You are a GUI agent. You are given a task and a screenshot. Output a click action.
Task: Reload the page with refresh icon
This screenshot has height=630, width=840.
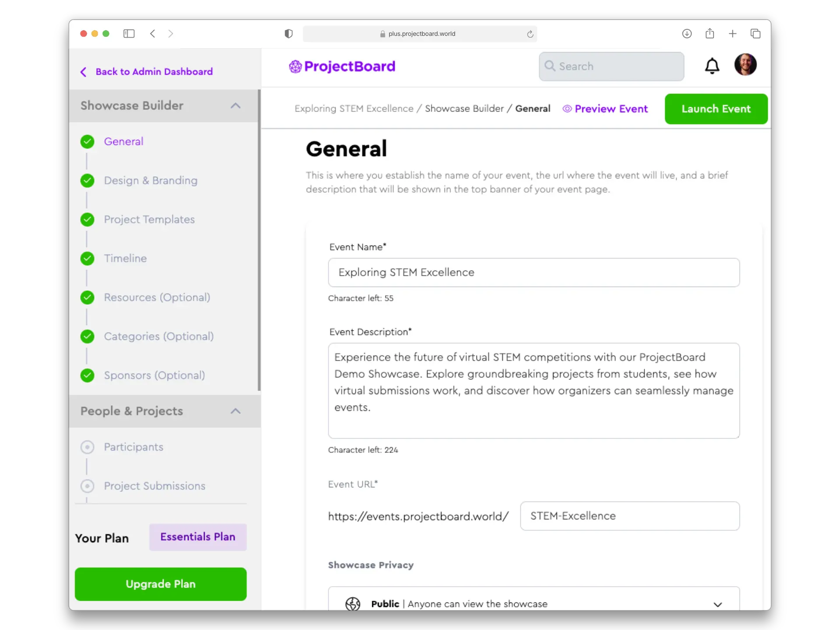pyautogui.click(x=530, y=34)
